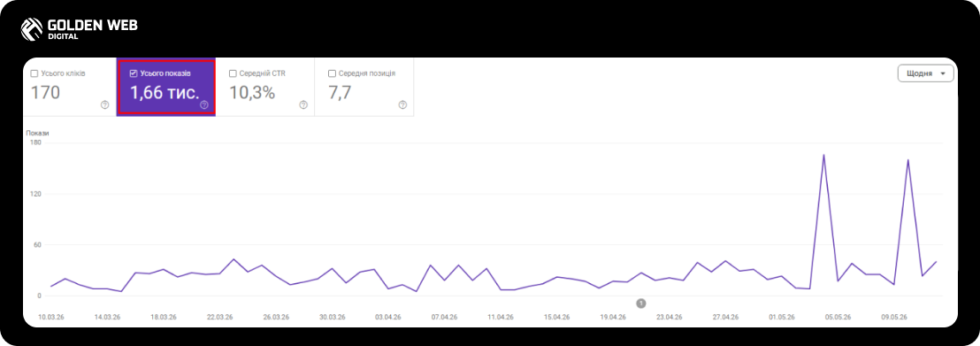The height and width of the screenshot is (346, 980).
Task: Click the Покази axis label
Action: coord(37,133)
